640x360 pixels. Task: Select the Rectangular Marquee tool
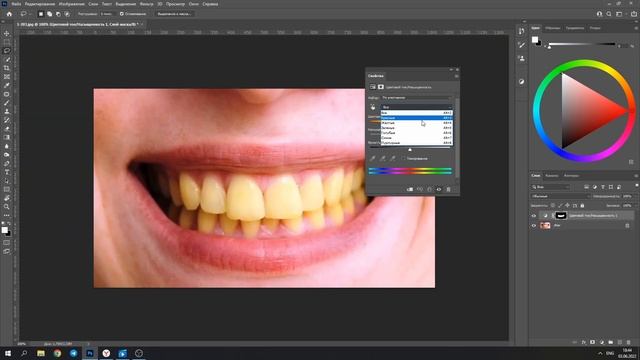coord(7,42)
